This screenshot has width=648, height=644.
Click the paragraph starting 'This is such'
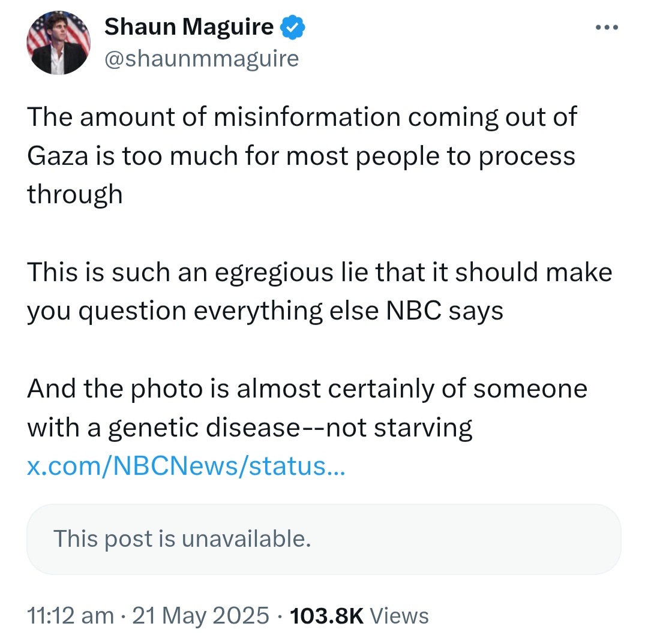click(x=319, y=291)
